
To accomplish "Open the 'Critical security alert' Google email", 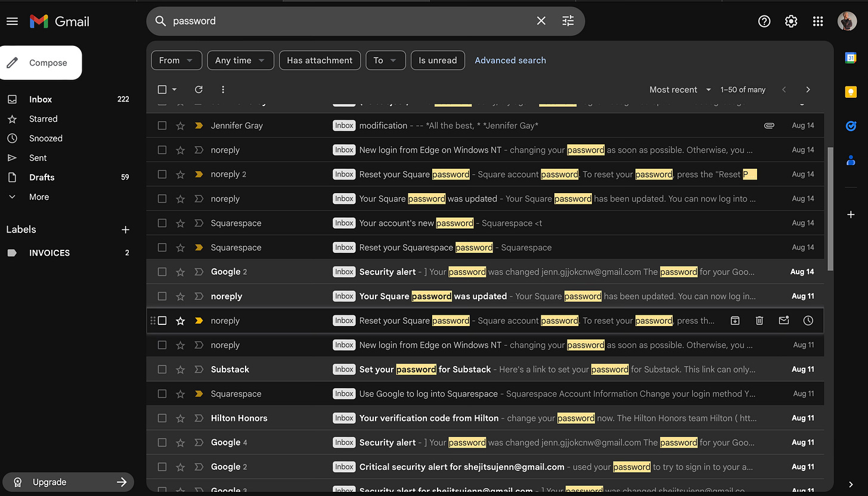I will pyautogui.click(x=485, y=467).
